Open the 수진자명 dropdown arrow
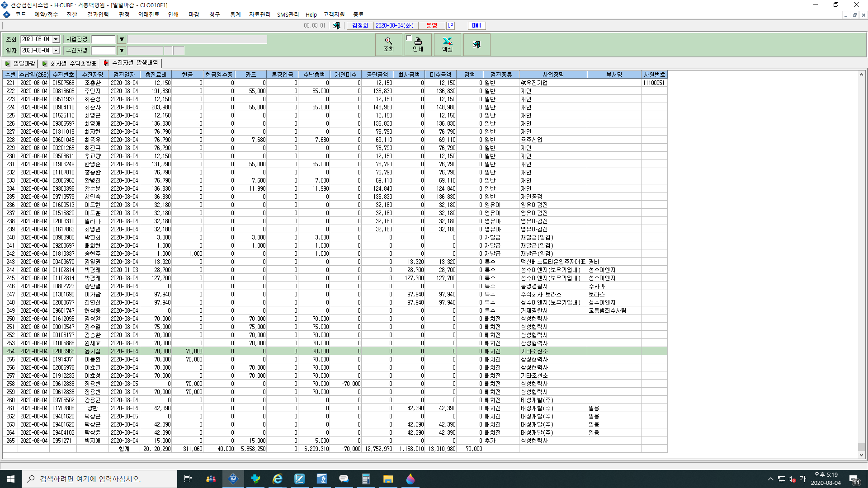The height and width of the screenshot is (488, 868). click(122, 51)
